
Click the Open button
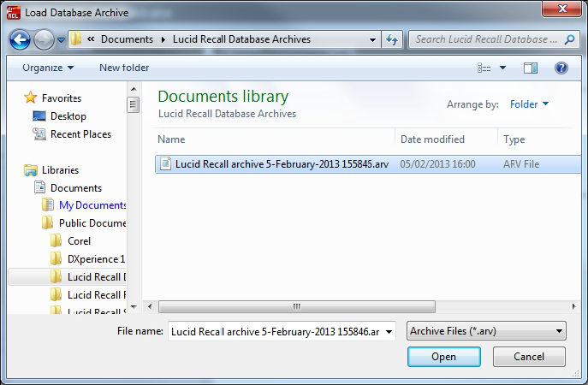pyautogui.click(x=444, y=357)
